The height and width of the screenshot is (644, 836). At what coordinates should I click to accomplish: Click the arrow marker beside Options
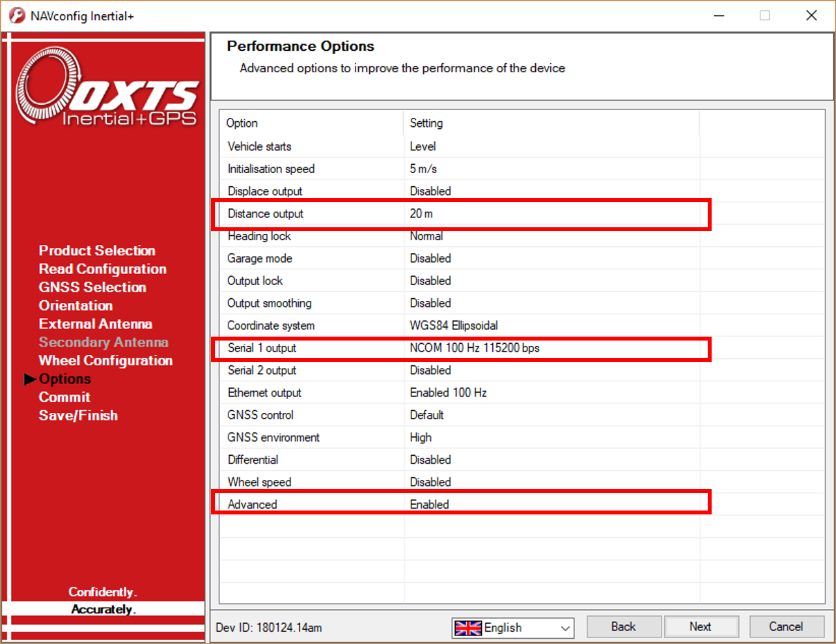(31, 379)
